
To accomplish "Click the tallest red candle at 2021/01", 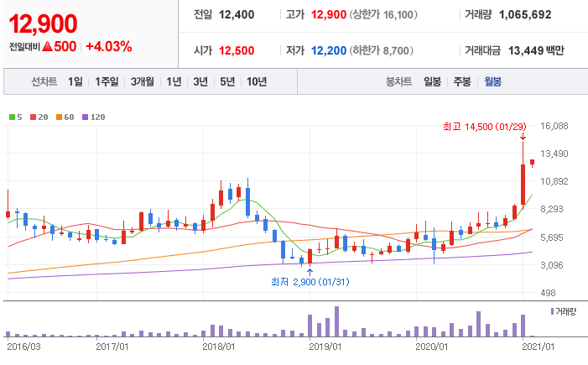I will click(x=523, y=185).
